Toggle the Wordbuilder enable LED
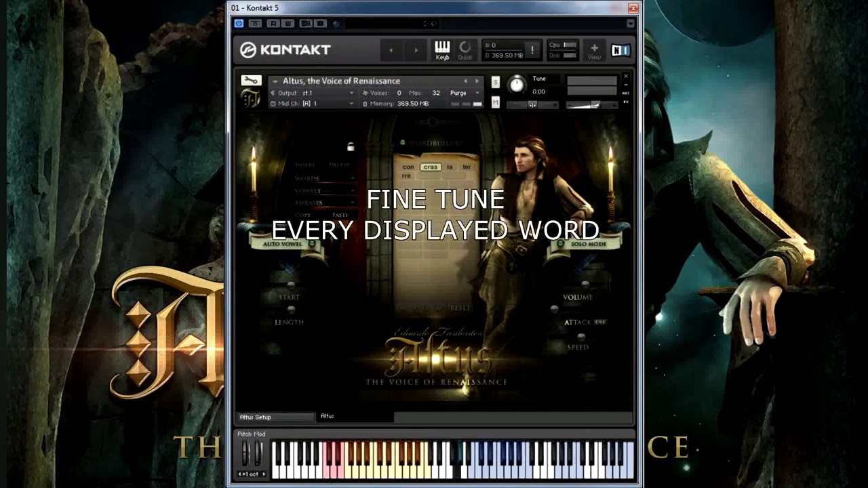Image resolution: width=868 pixels, height=488 pixels. pos(402,143)
